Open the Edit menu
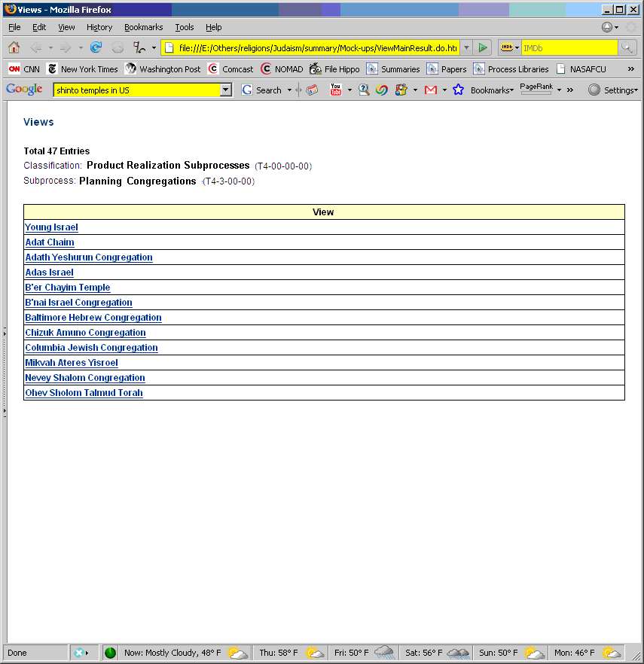644x664 pixels. coord(39,27)
